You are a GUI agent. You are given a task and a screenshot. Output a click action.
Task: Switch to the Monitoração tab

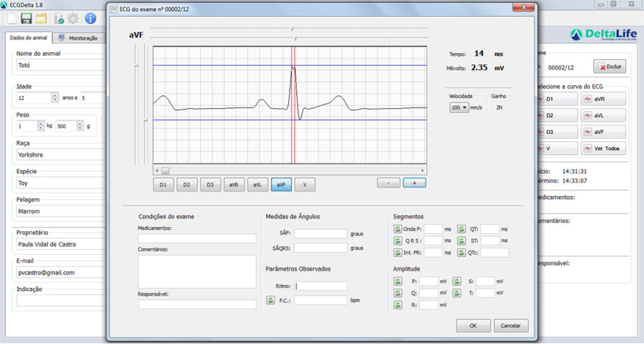click(x=79, y=38)
